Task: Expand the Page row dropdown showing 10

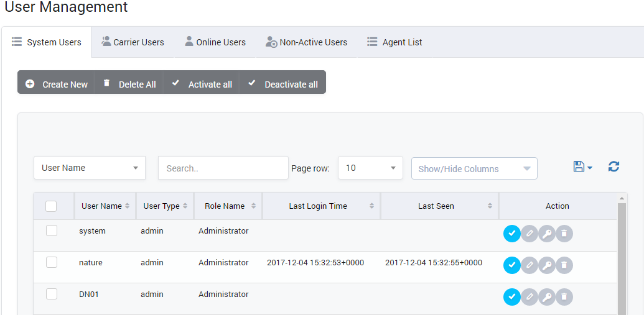Action: [x=370, y=168]
